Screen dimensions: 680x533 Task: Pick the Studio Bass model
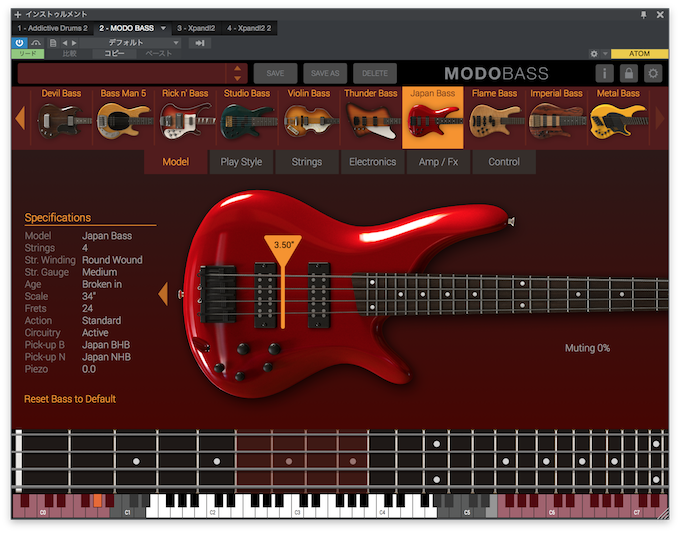(247, 117)
